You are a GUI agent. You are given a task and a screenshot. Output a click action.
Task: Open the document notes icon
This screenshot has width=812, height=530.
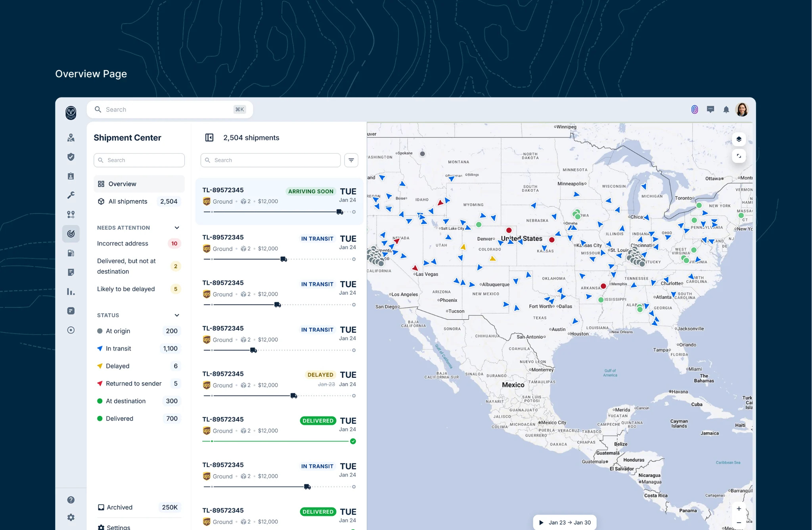pyautogui.click(x=71, y=272)
